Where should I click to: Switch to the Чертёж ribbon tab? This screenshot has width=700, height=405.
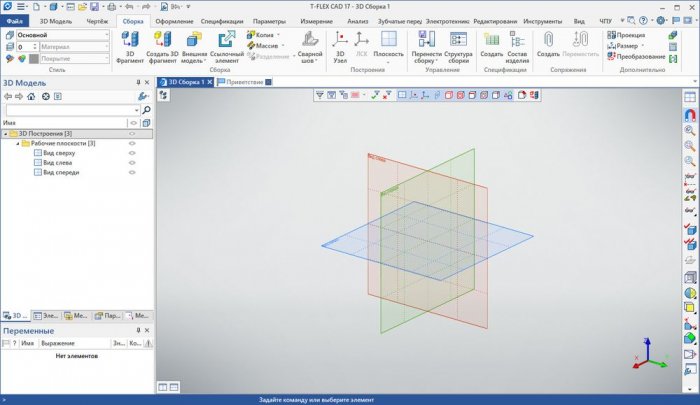click(96, 20)
